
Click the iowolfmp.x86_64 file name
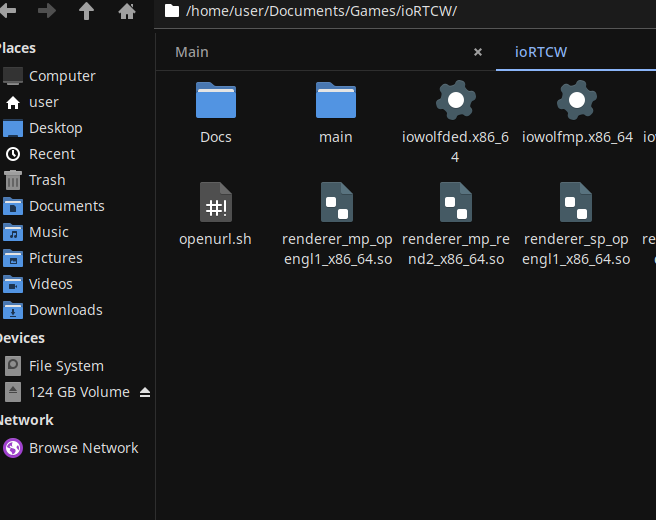tap(577, 137)
